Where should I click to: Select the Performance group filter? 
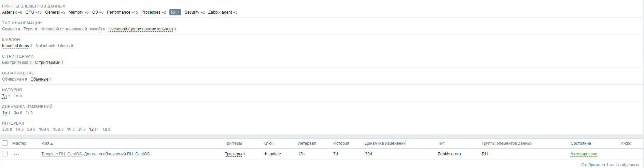(118, 12)
